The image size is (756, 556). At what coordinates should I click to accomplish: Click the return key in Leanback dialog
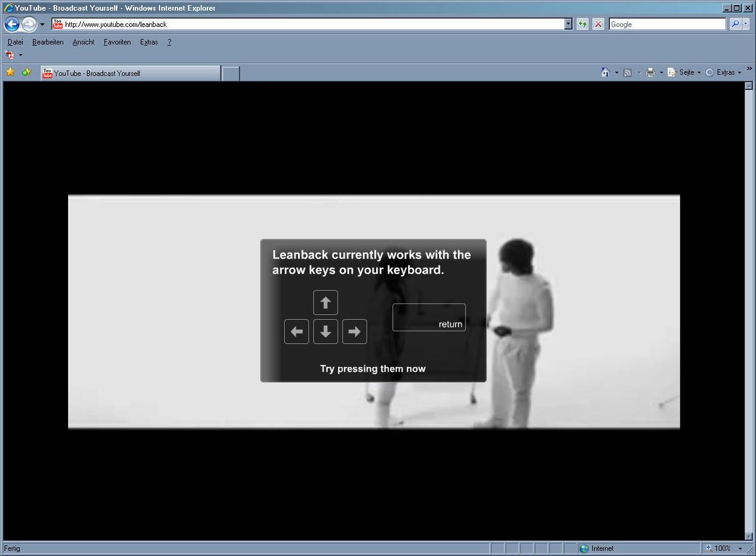click(x=429, y=317)
